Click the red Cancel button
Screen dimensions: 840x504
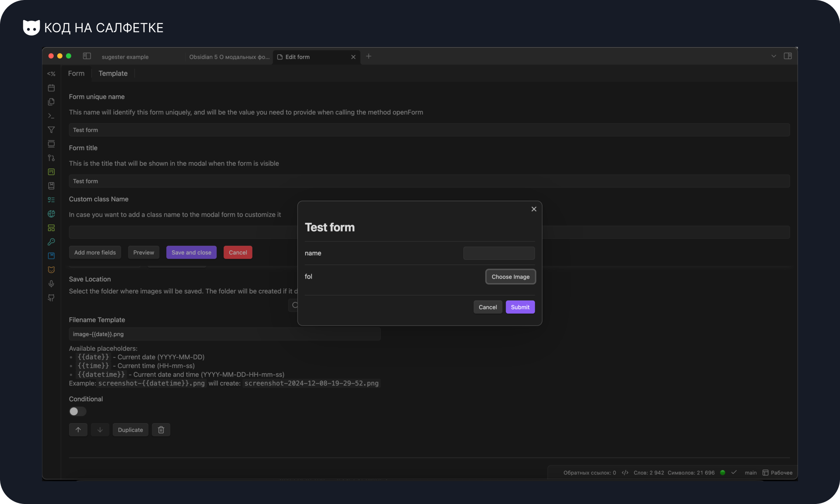(238, 252)
